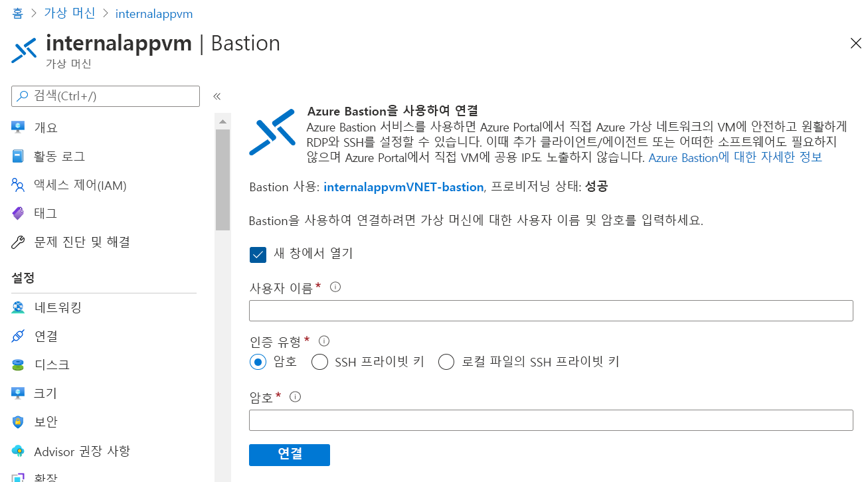Click the 성공 provisioning status text
Viewport: 868px width, 482px height.
tap(596, 187)
